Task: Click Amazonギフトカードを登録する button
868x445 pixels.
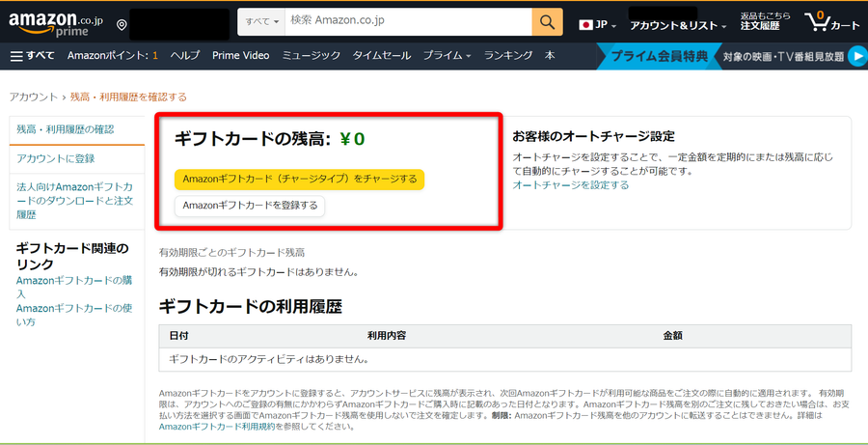Action: coord(250,206)
